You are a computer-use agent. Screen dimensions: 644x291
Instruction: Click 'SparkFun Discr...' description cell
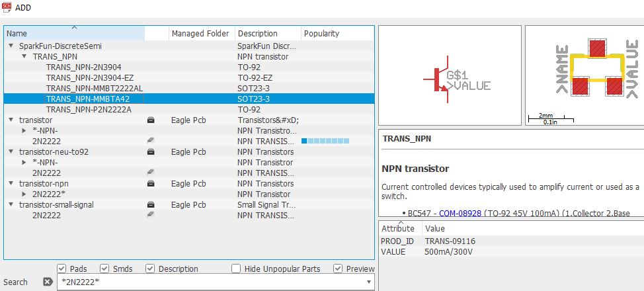[266, 46]
